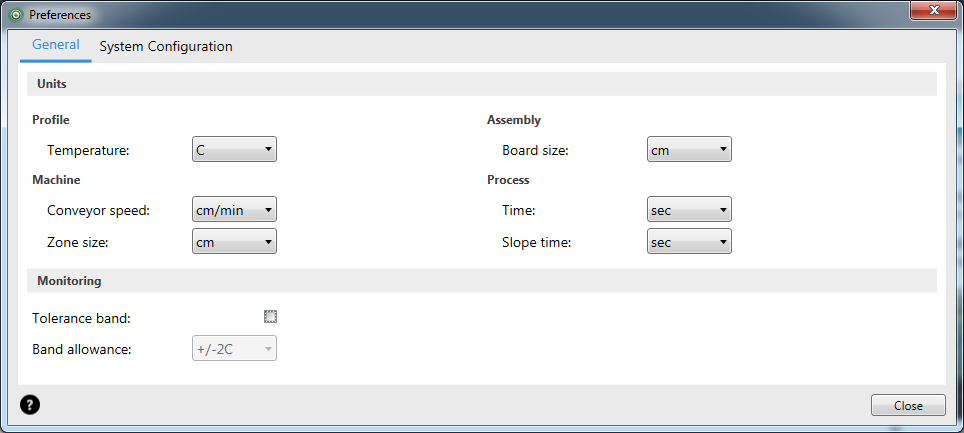Viewport: 964px width, 433px height.
Task: Click the green Preferences app icon in title bar
Action: tap(17, 15)
